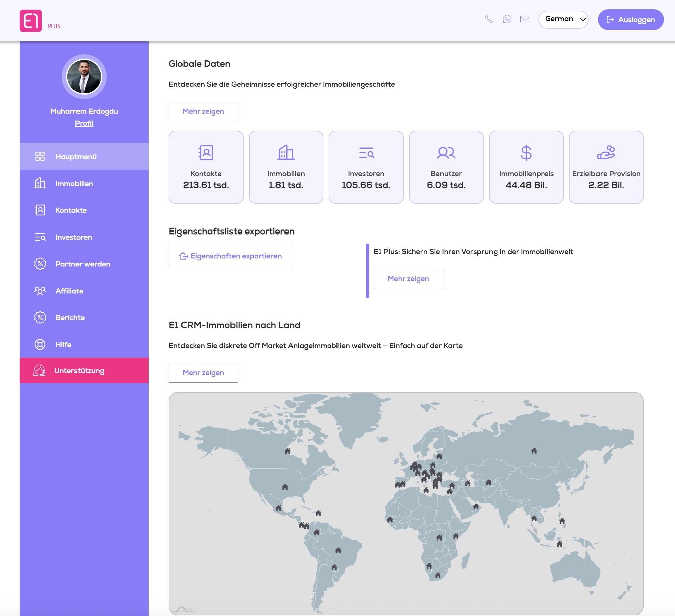Open the Kontakte statistics card
Viewport: 675px width, 616px height.
tap(206, 167)
